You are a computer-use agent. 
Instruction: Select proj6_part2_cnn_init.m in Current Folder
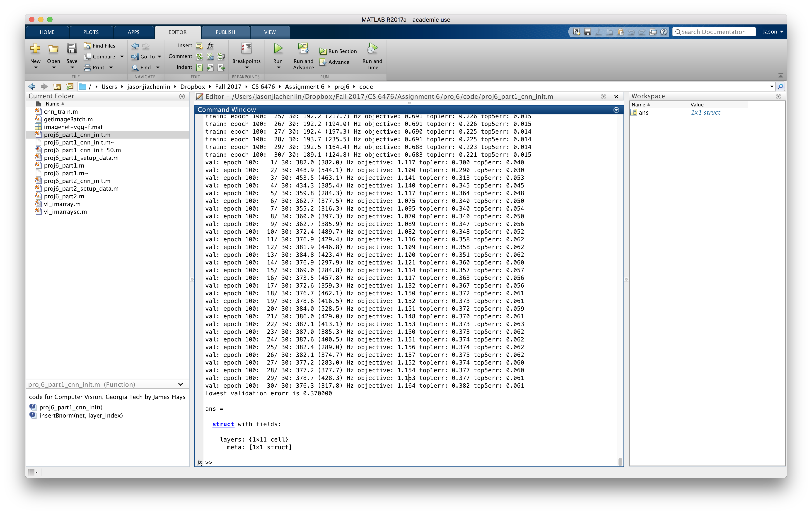point(77,181)
